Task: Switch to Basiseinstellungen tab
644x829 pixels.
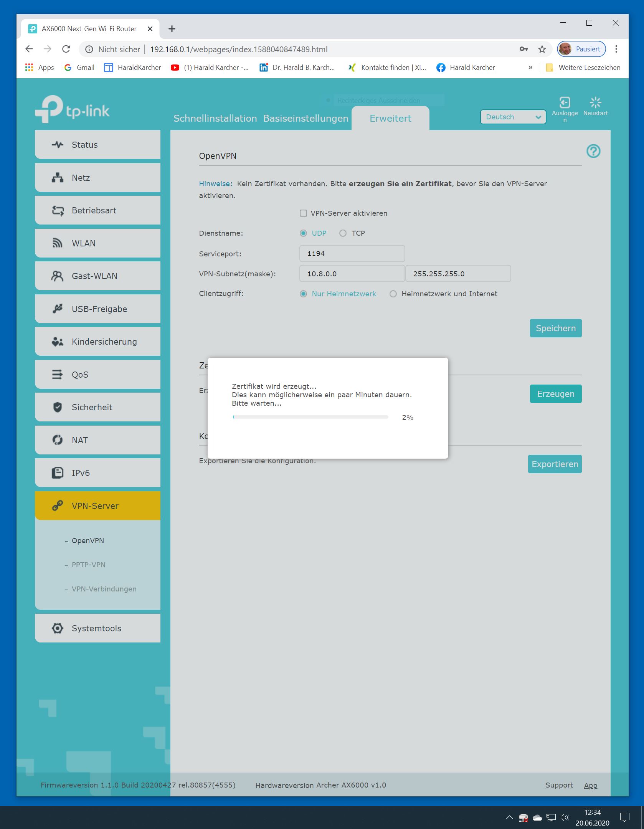Action: click(x=306, y=118)
